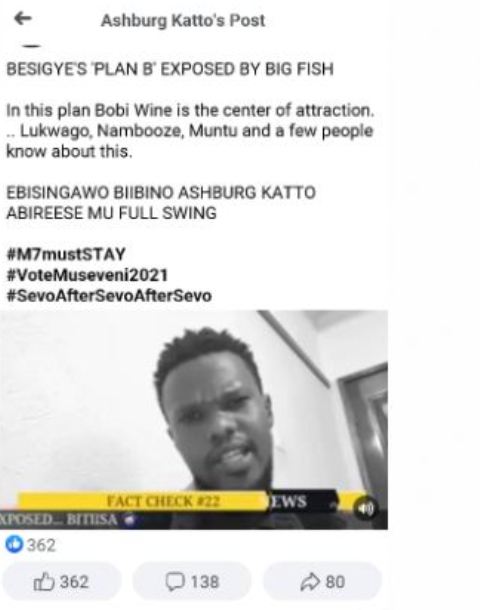The image size is (480, 610).
Task: Click the 362 reactions count
Action: click(x=41, y=545)
